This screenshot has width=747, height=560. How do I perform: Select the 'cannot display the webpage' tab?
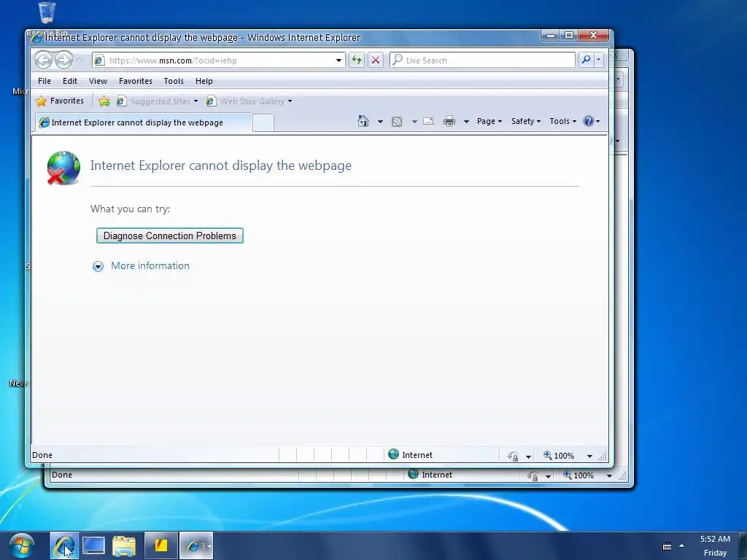pyautogui.click(x=143, y=122)
